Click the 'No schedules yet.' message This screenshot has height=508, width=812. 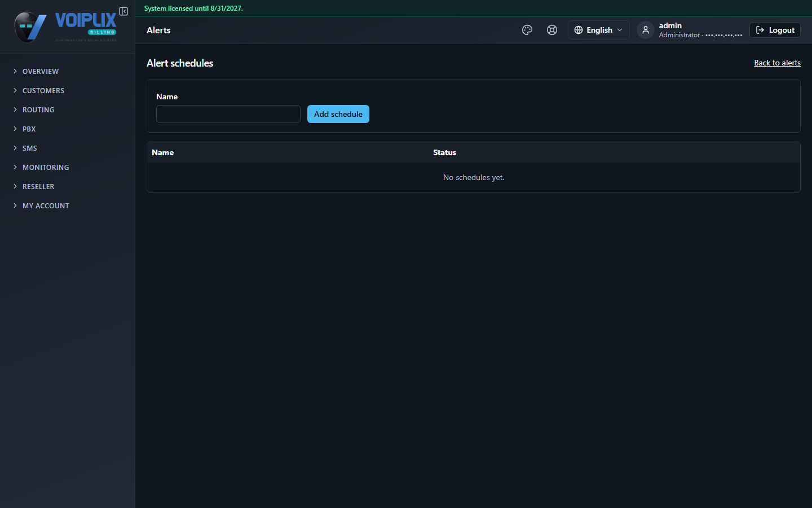tap(474, 177)
